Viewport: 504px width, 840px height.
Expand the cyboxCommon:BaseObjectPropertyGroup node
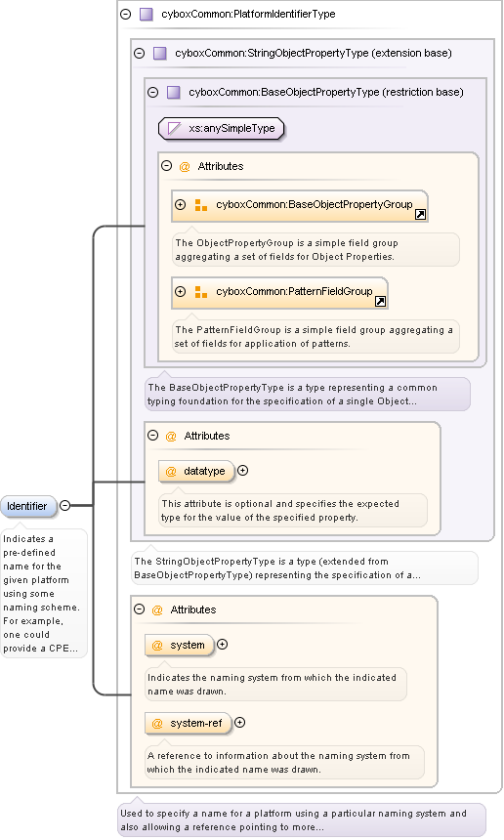[x=181, y=205]
